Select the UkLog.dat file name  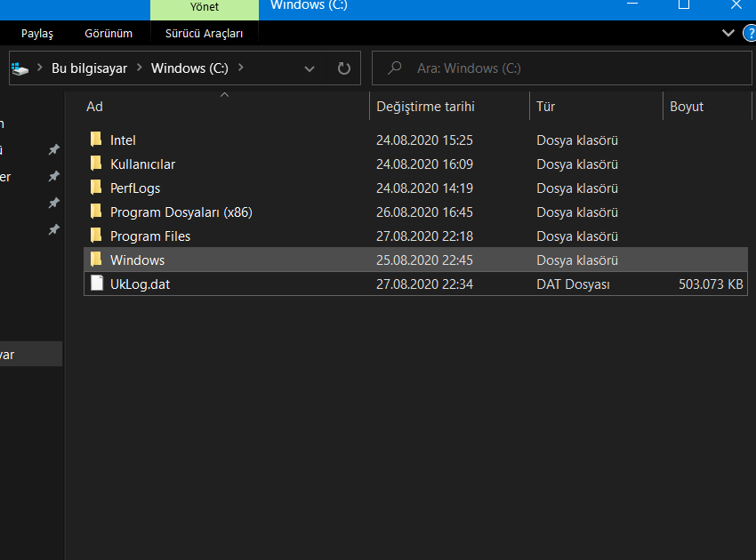[x=140, y=284]
